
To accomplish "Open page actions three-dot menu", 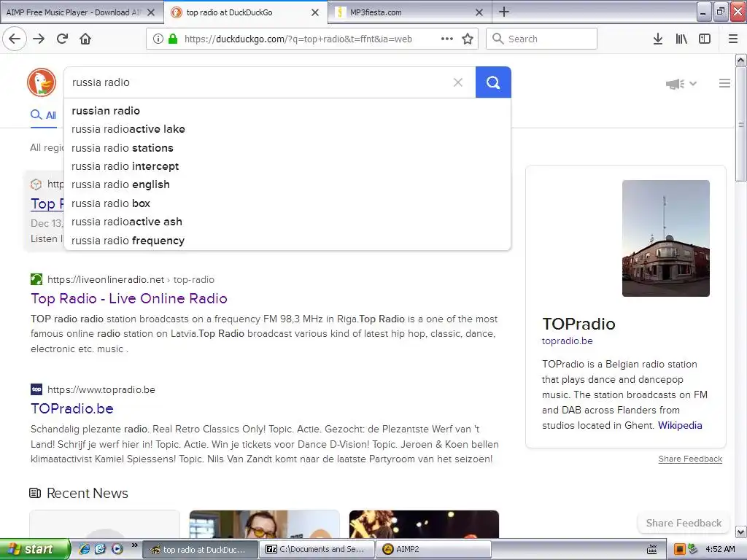I will pyautogui.click(x=447, y=39).
